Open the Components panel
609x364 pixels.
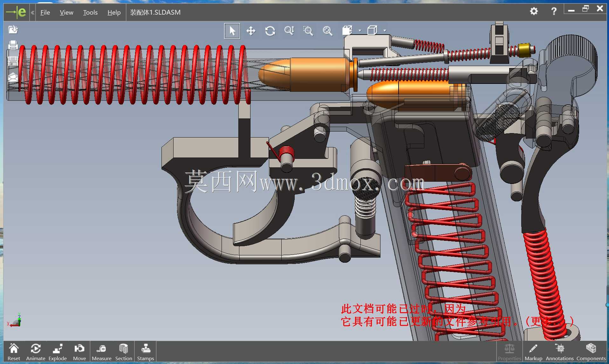[591, 352]
